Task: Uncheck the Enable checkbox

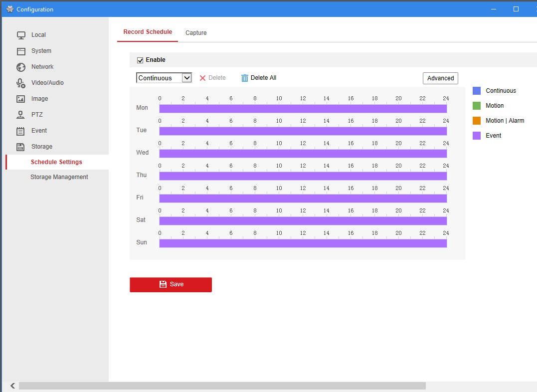Action: pyautogui.click(x=140, y=60)
